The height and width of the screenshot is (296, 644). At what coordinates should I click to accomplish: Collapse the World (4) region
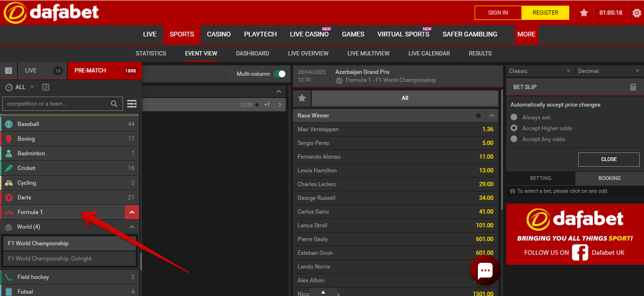[x=132, y=227]
